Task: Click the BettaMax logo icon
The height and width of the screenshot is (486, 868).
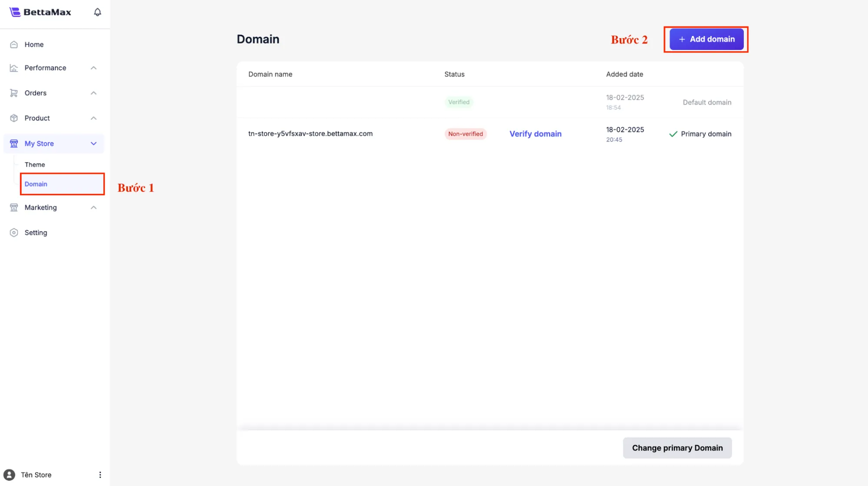Action: point(15,12)
